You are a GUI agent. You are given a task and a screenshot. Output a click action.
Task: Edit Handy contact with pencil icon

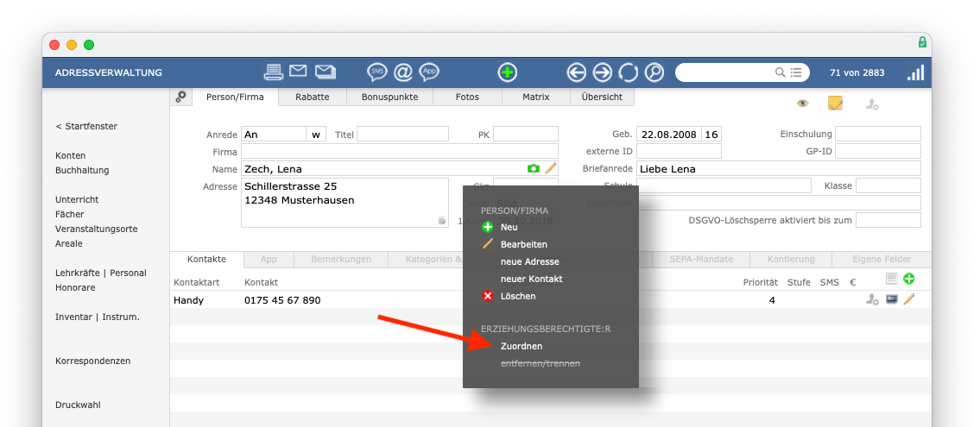(908, 299)
